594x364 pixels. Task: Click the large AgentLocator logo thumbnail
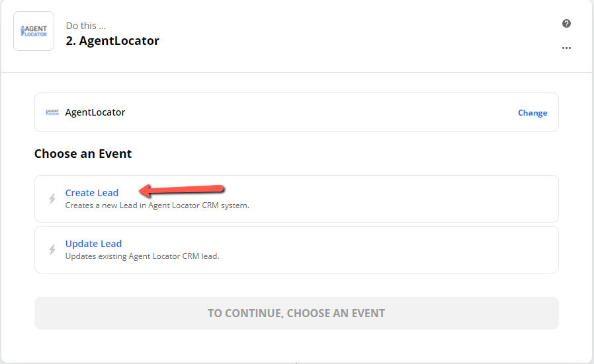click(34, 31)
